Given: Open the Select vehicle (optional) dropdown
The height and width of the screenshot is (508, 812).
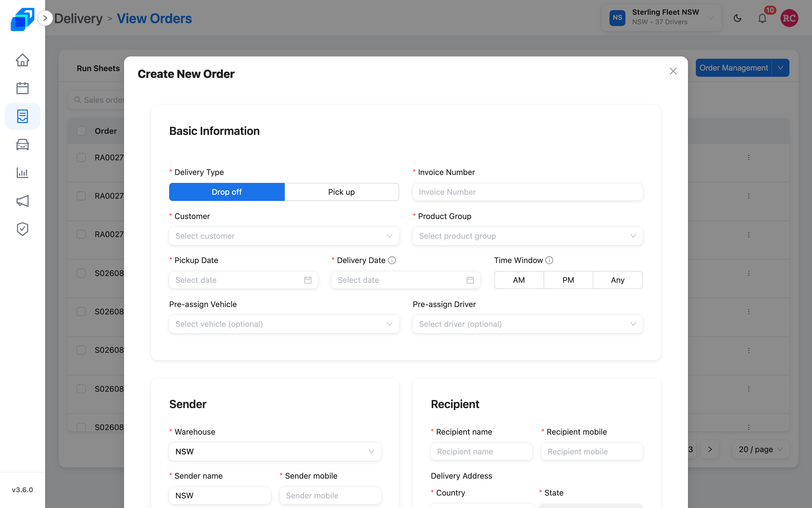Looking at the screenshot, I should [284, 324].
